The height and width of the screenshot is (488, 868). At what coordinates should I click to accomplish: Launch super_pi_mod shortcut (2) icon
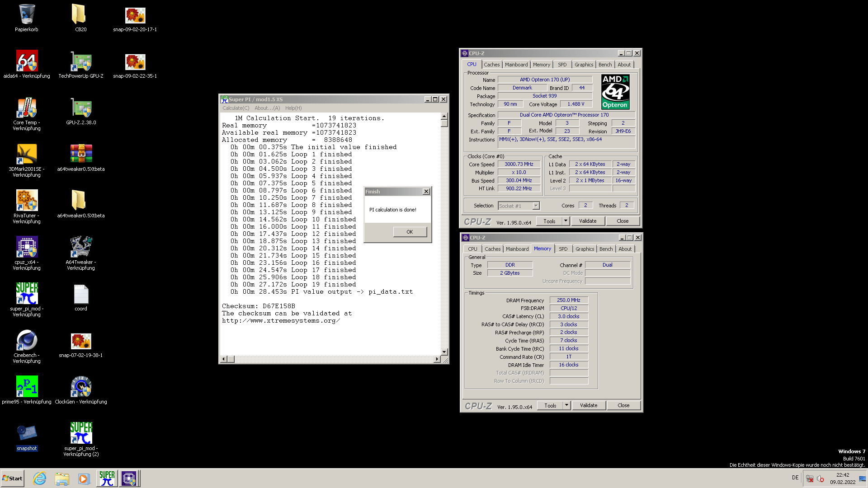click(x=81, y=440)
